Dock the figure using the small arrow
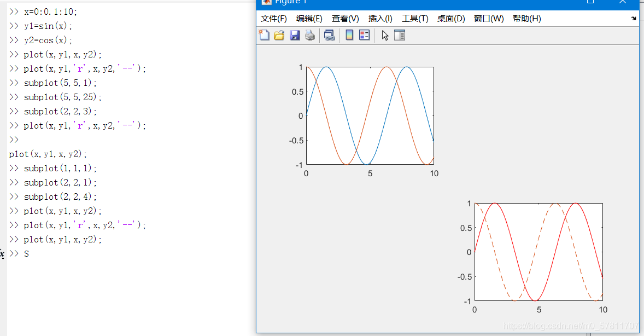 [634, 19]
